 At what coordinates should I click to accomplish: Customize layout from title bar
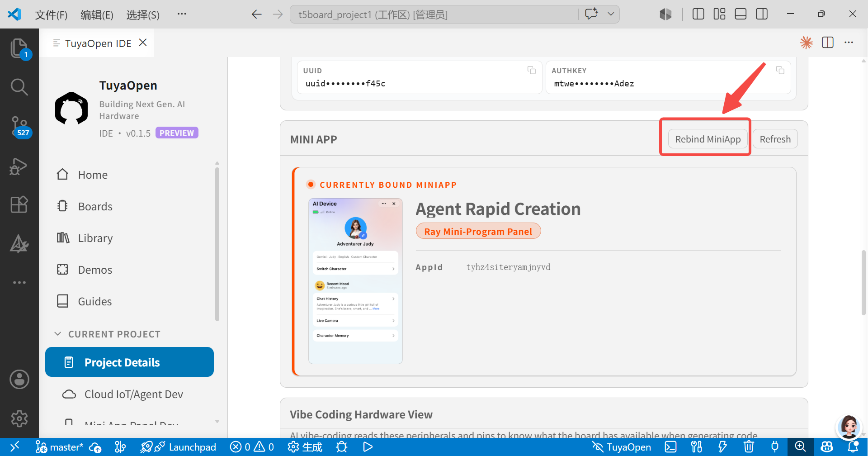pos(719,14)
